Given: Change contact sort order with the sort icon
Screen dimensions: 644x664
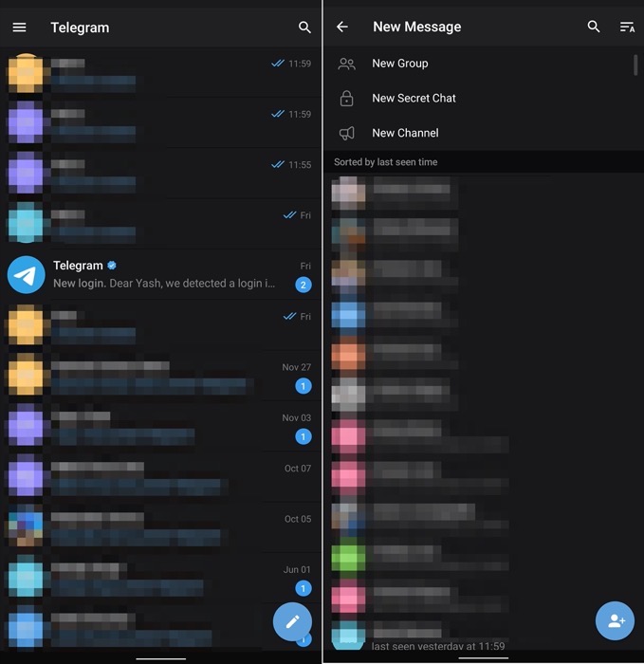Looking at the screenshot, I should 627,28.
